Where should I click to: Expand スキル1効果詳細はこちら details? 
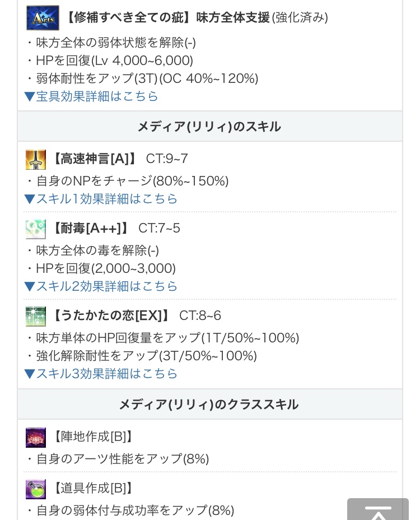click(101, 199)
